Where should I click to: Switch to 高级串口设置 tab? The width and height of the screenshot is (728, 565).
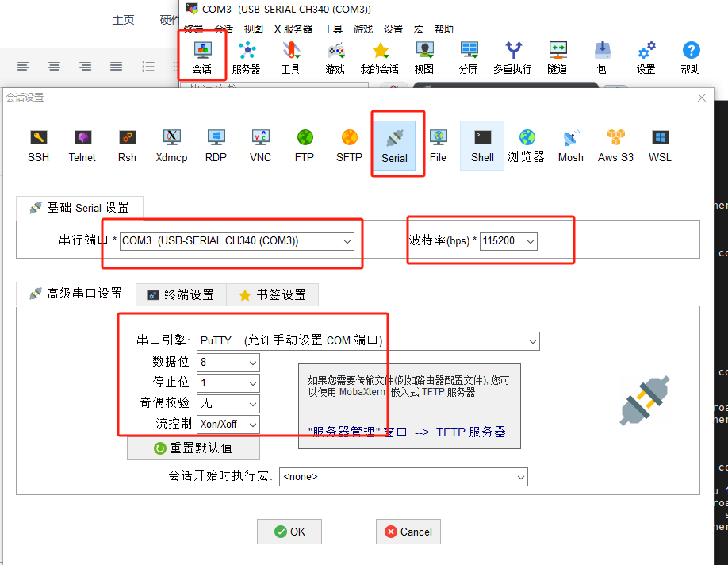point(76,294)
